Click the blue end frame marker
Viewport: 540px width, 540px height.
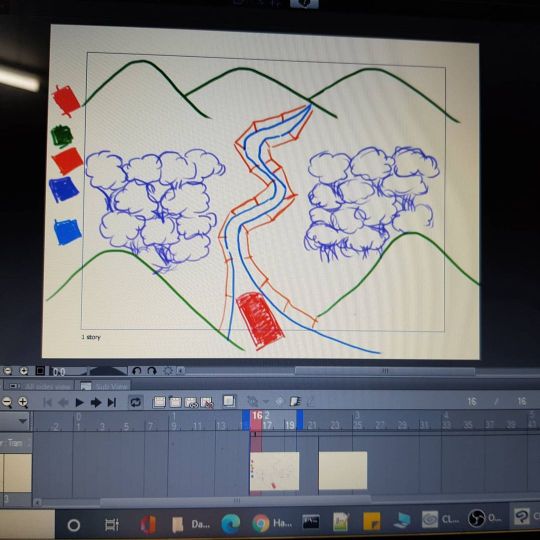(300, 420)
